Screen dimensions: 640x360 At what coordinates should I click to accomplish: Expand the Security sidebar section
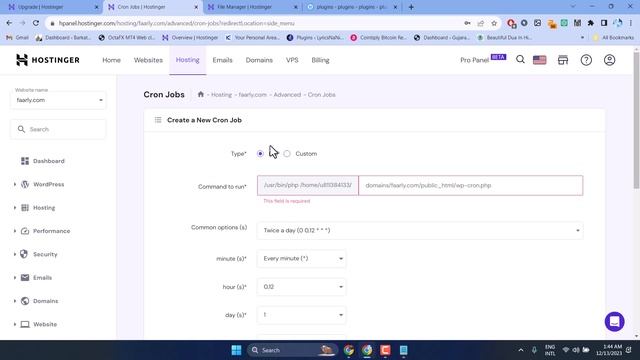15,254
